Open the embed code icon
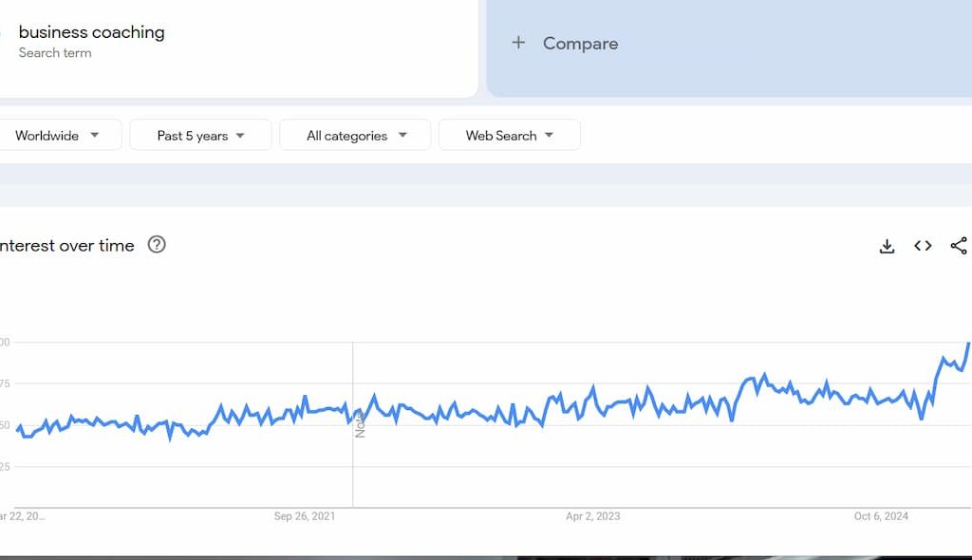This screenshot has width=972, height=560. coord(923,246)
